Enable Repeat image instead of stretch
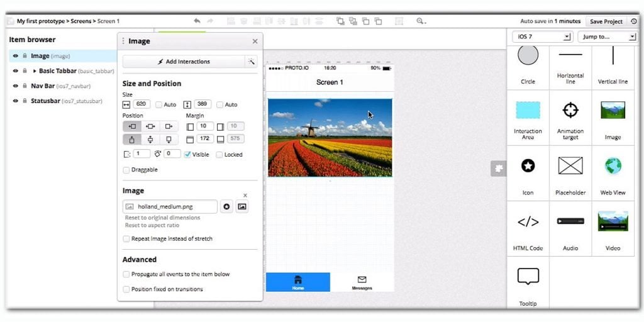The height and width of the screenshot is (322, 644). tap(126, 239)
